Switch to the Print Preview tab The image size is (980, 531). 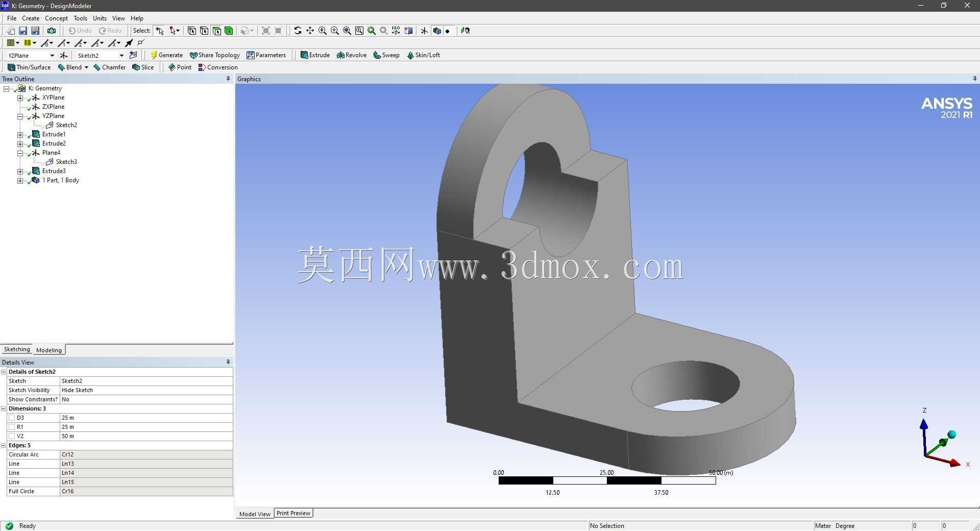(293, 513)
